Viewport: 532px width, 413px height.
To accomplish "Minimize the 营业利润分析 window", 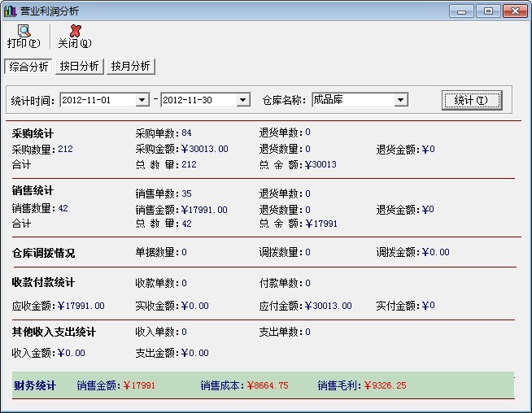I will [x=462, y=11].
